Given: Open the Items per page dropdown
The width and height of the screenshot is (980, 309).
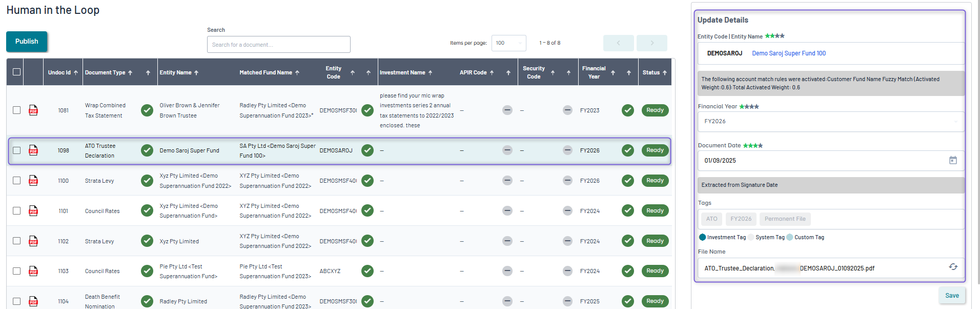Looking at the screenshot, I should pyautogui.click(x=508, y=43).
